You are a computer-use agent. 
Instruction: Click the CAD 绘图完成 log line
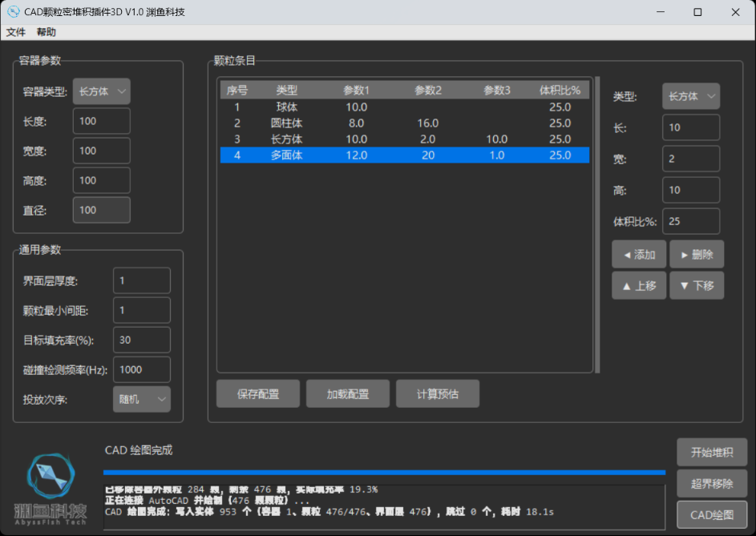pos(329,512)
